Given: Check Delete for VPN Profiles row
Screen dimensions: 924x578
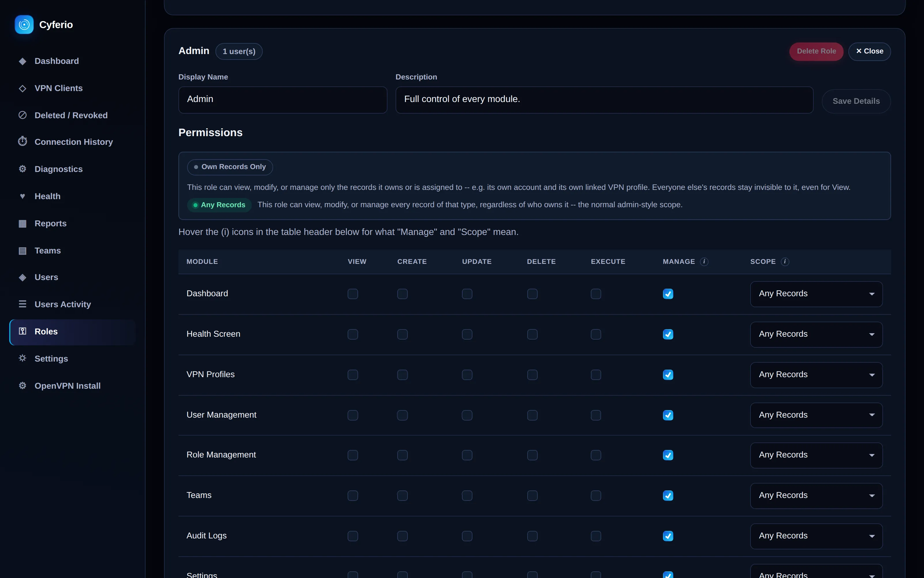Looking at the screenshot, I should point(532,375).
